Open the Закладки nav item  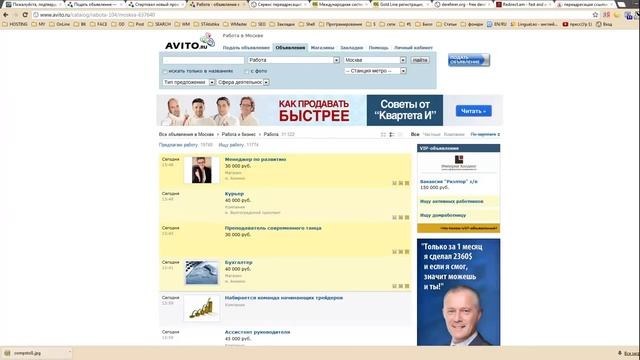(x=351, y=48)
